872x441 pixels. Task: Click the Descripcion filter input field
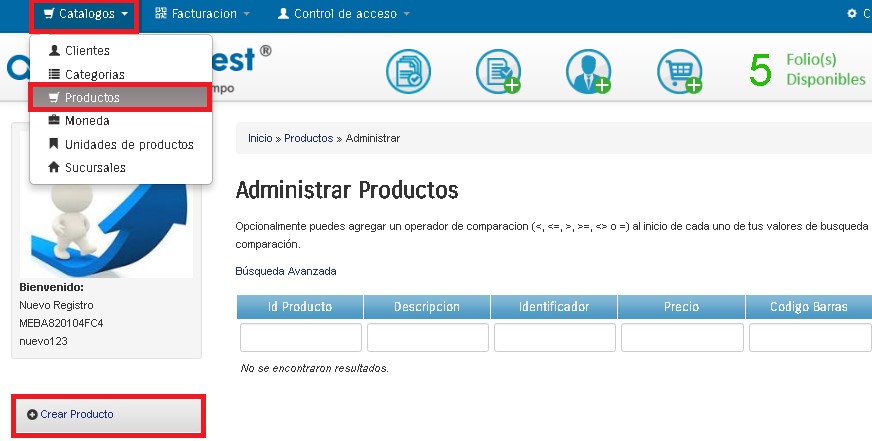click(x=428, y=338)
